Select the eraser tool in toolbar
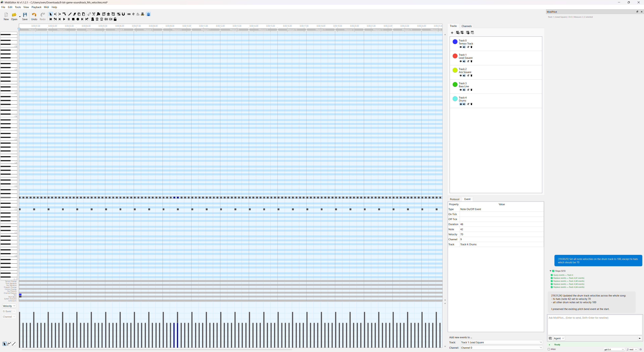Screen dimensions: 644x352 74,14
